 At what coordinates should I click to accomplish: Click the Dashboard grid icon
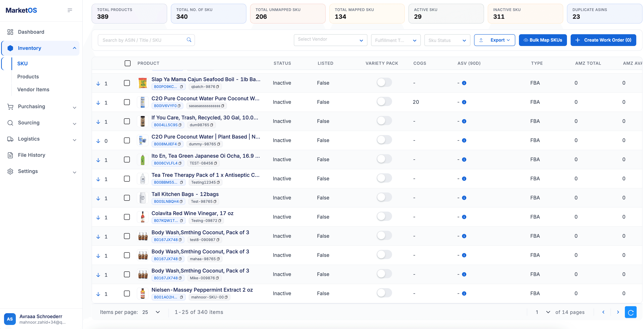tap(10, 32)
